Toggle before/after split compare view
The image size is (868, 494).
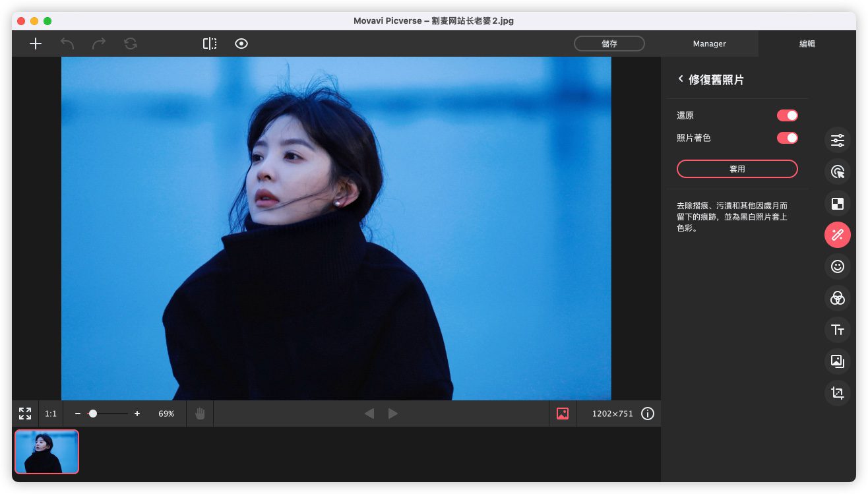pyautogui.click(x=210, y=44)
